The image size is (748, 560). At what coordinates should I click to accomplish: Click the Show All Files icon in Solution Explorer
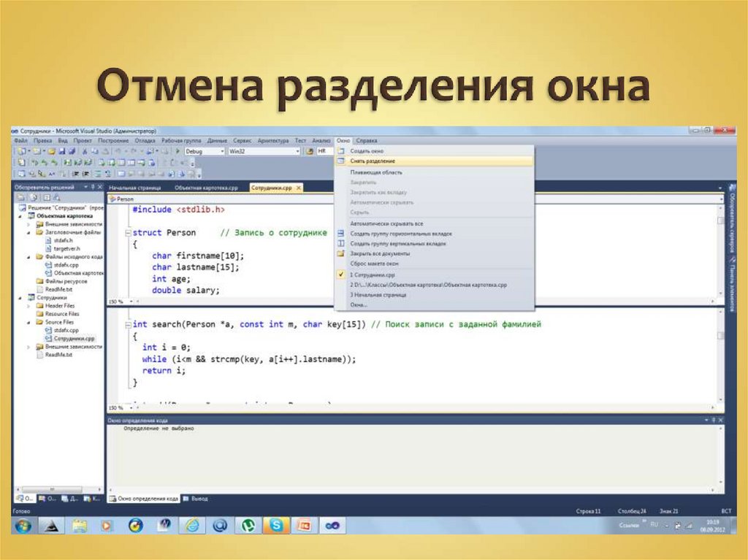click(34, 197)
